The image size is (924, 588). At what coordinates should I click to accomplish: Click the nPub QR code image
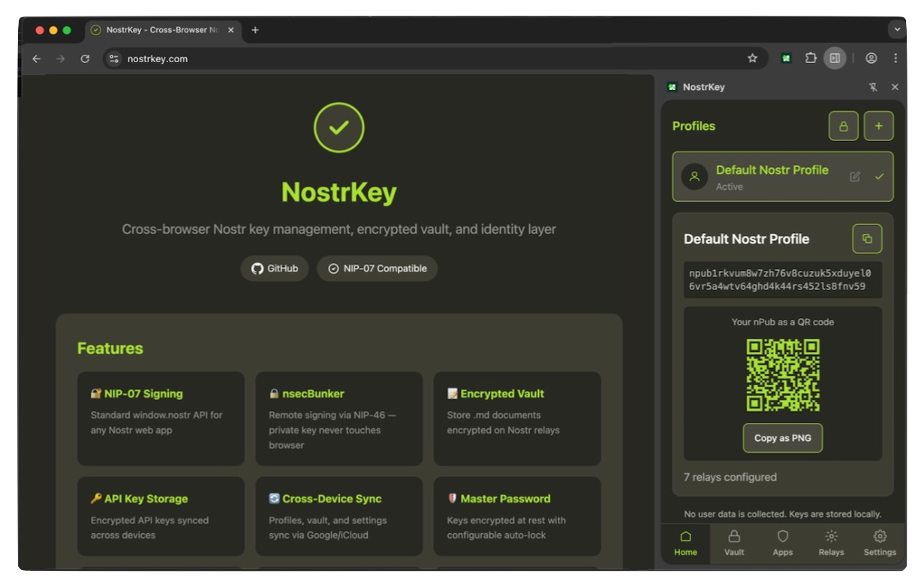click(782, 373)
